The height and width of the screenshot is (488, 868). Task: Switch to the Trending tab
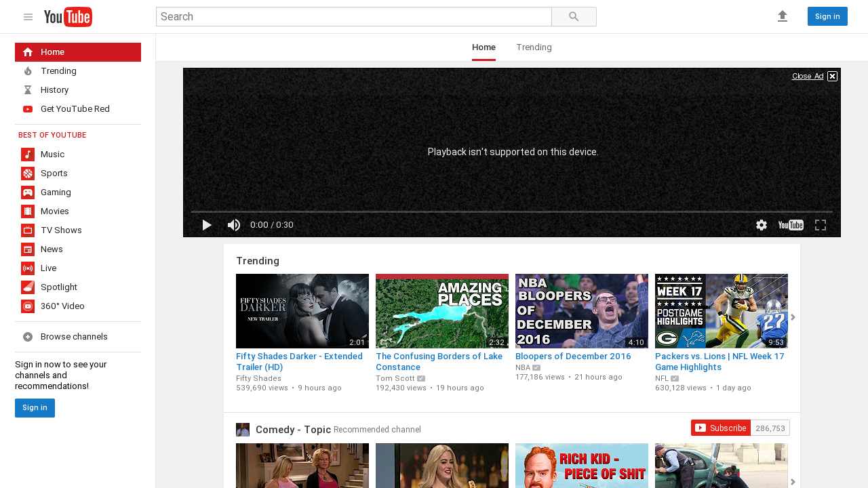pyautogui.click(x=534, y=47)
